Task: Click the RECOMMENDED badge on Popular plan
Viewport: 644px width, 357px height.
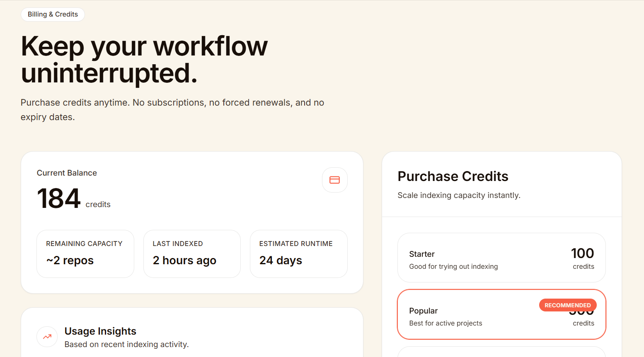Action: [x=567, y=305]
